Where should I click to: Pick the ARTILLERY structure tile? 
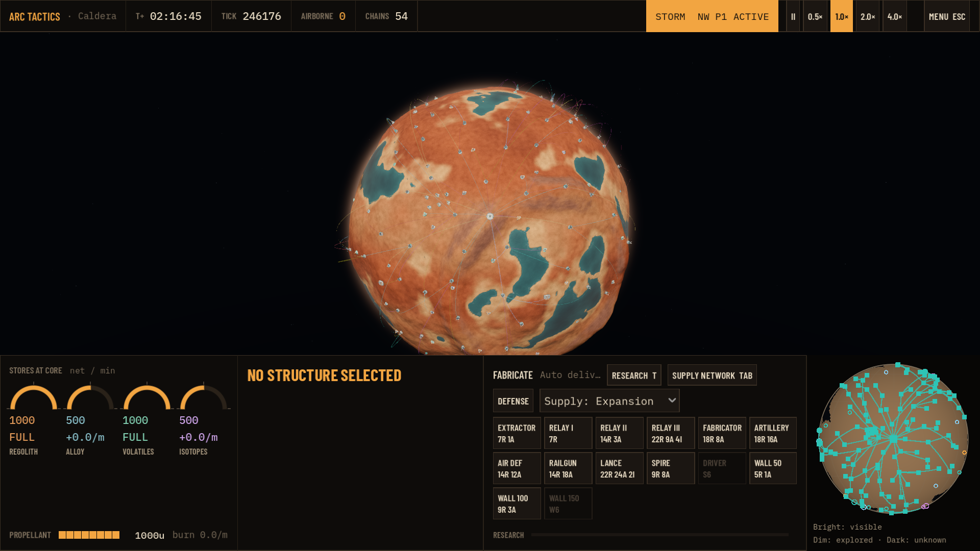[x=773, y=433]
